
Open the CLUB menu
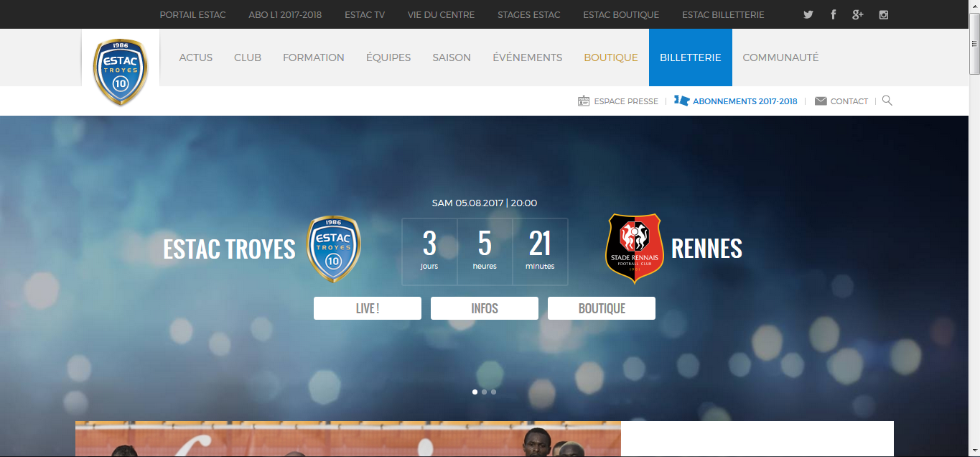pos(248,57)
